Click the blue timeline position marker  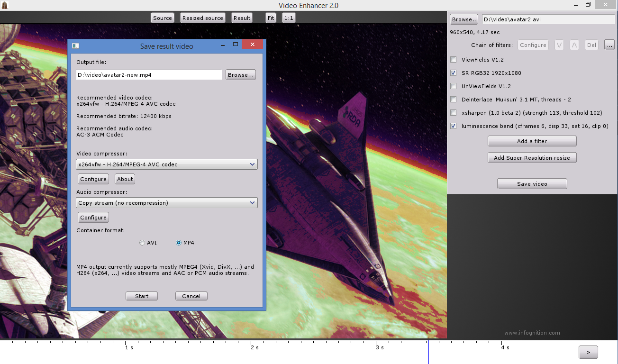pos(428,352)
